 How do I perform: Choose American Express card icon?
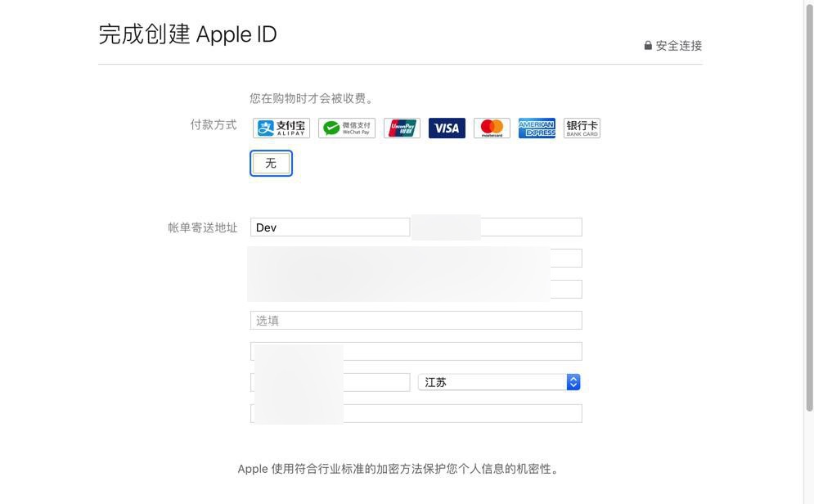click(537, 128)
